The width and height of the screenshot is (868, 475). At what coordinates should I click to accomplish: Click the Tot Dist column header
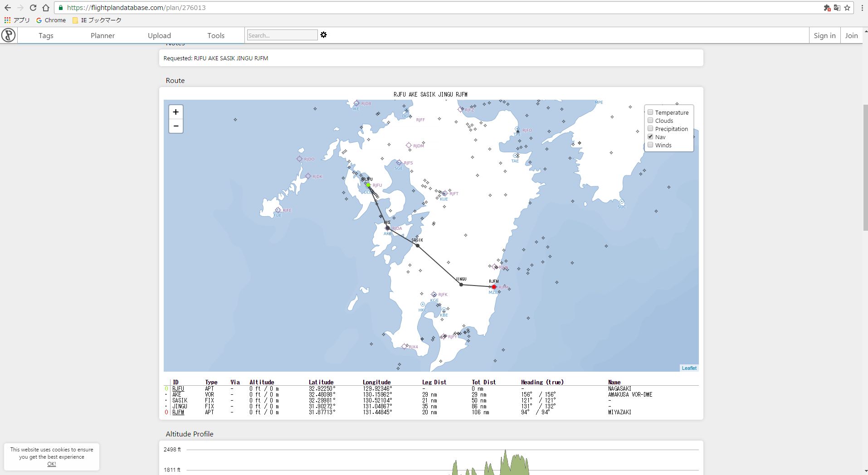pyautogui.click(x=483, y=382)
